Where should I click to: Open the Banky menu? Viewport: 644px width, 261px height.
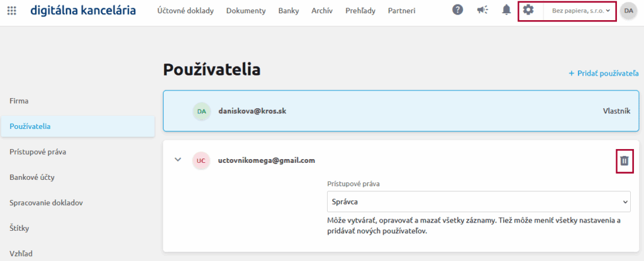(289, 11)
